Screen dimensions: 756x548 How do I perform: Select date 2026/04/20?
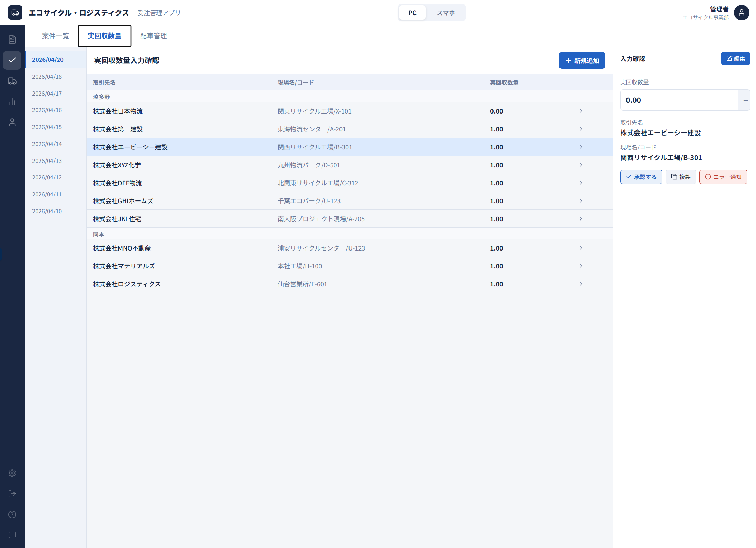[x=56, y=60]
